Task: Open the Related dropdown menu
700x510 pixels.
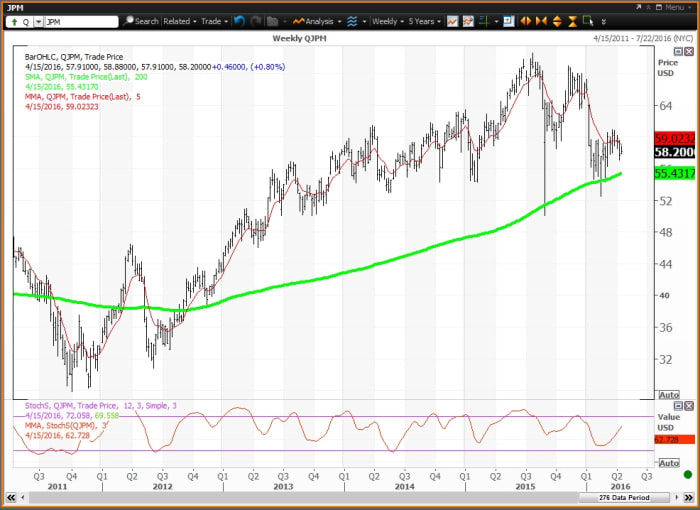Action: (179, 21)
